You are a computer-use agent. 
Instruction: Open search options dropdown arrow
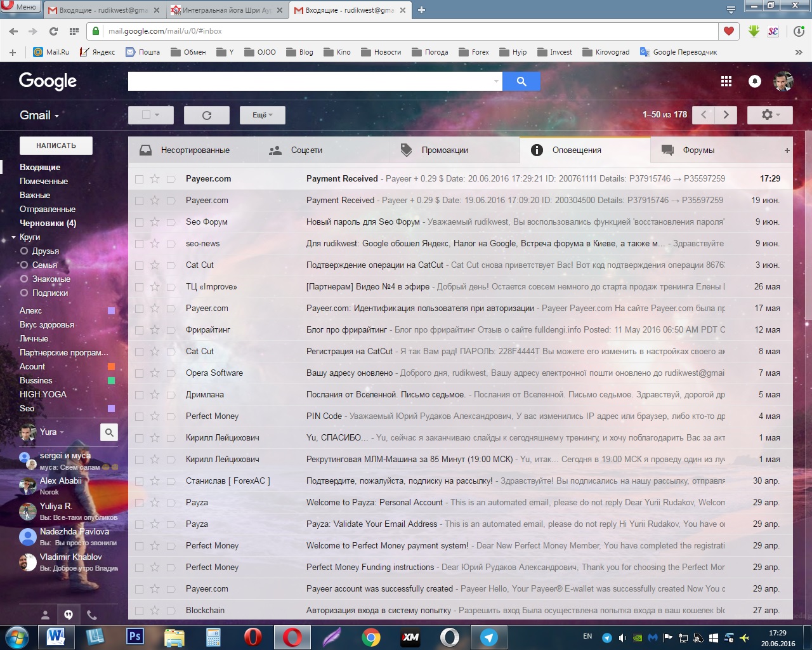tap(496, 81)
